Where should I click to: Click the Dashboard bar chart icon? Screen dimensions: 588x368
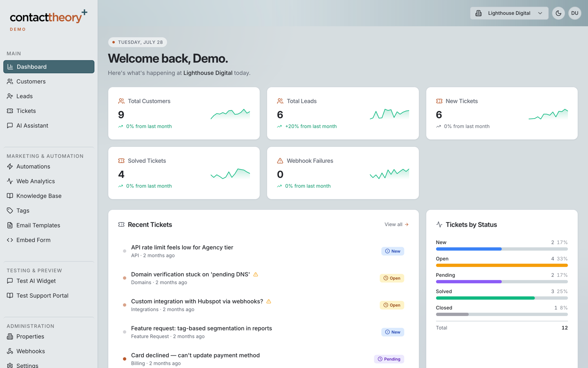[x=10, y=67]
